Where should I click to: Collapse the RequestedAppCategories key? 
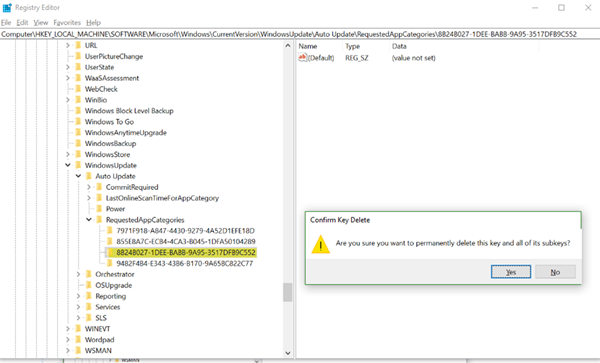click(89, 220)
